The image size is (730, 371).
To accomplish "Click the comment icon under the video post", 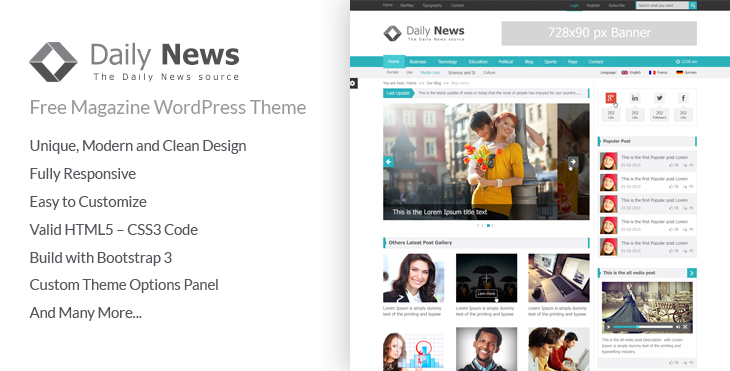I will point(685,362).
